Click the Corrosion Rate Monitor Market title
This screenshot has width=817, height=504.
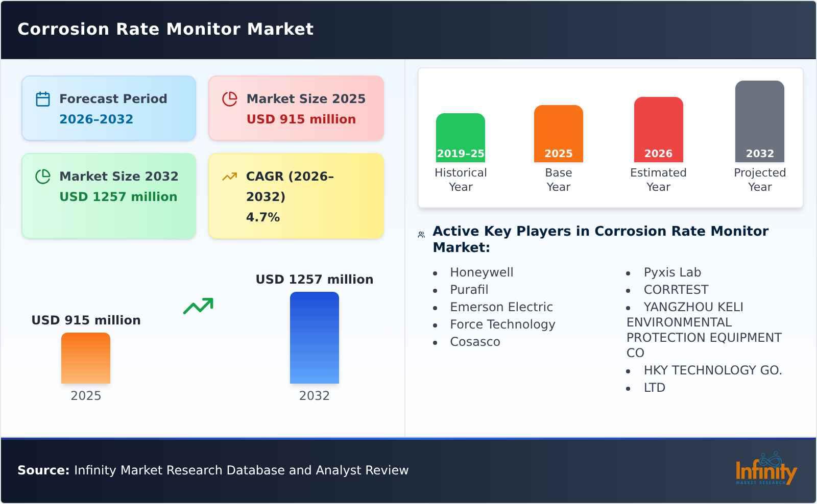[x=165, y=29]
